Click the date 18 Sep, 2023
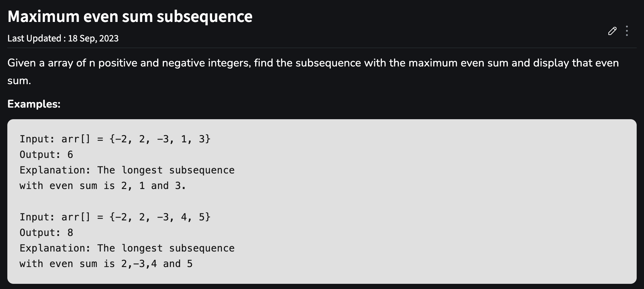The width and height of the screenshot is (644, 289). point(93,38)
